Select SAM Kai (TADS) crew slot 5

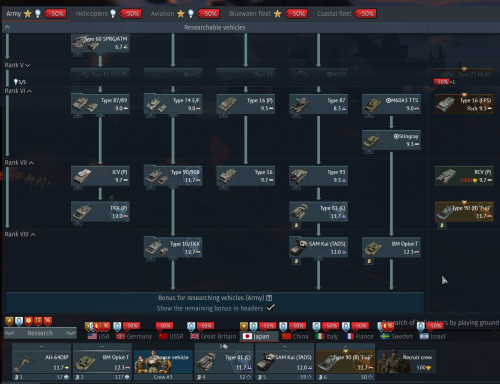coord(285,362)
